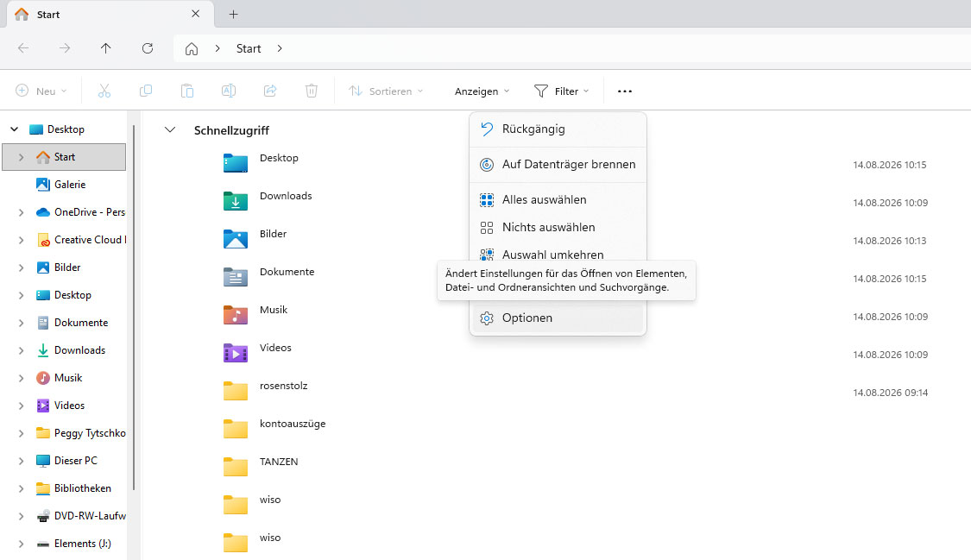Select the TANZEN folder name
The width and height of the screenshot is (971, 560).
click(x=279, y=462)
